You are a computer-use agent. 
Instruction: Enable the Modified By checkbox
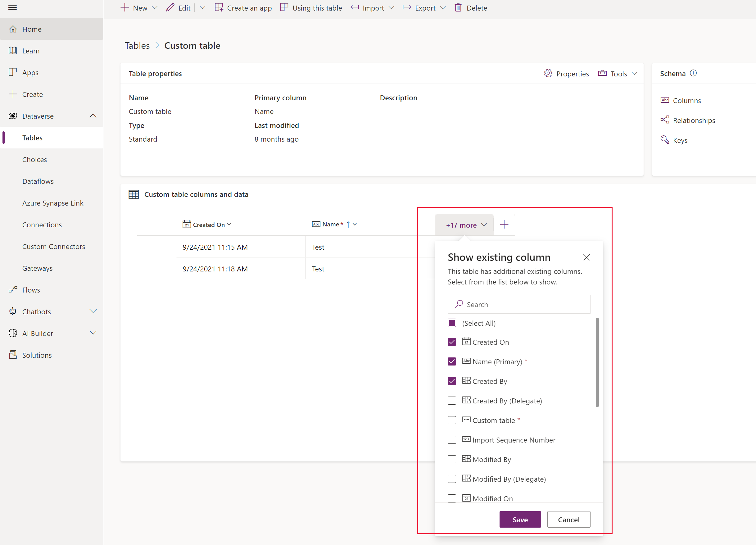tap(452, 459)
